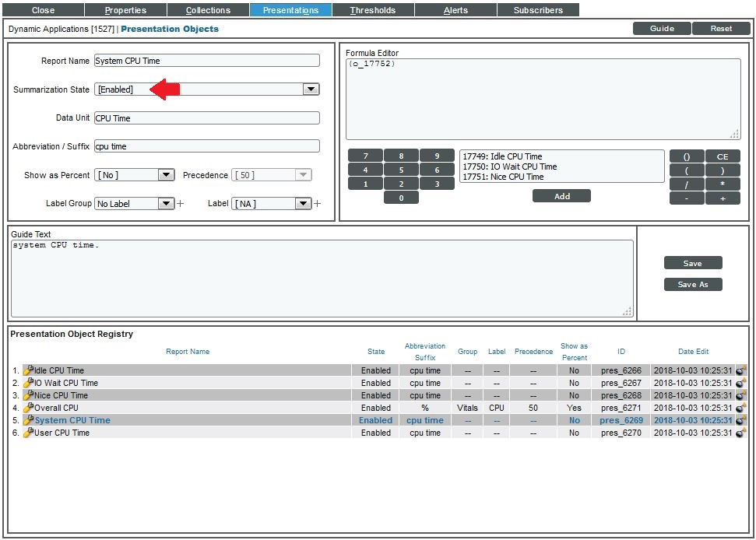Click the Save As button

pyautogui.click(x=692, y=284)
